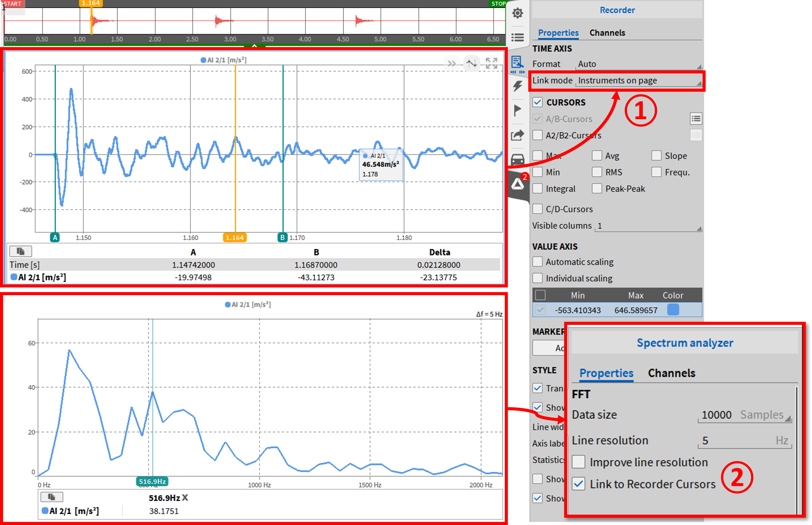The height and width of the screenshot is (525, 812).
Task: Click the car icon in sidebar
Action: 517,159
